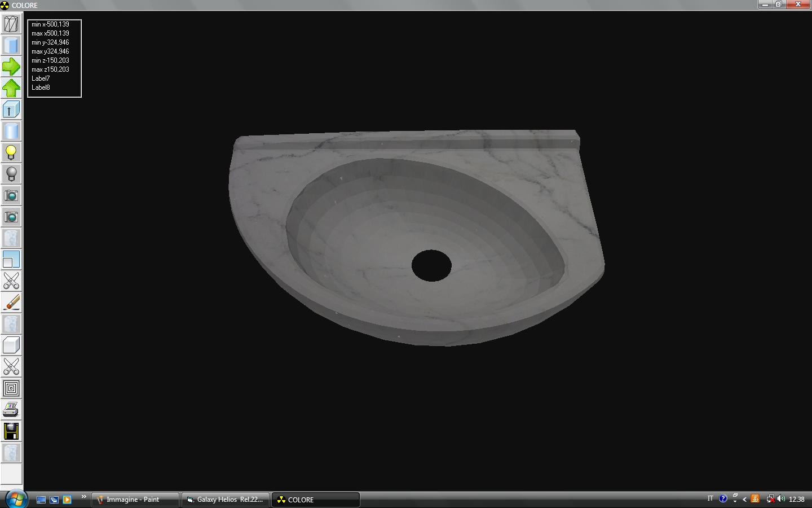Click the 12.38 system clock
This screenshot has width=812, height=508.
pos(797,499)
